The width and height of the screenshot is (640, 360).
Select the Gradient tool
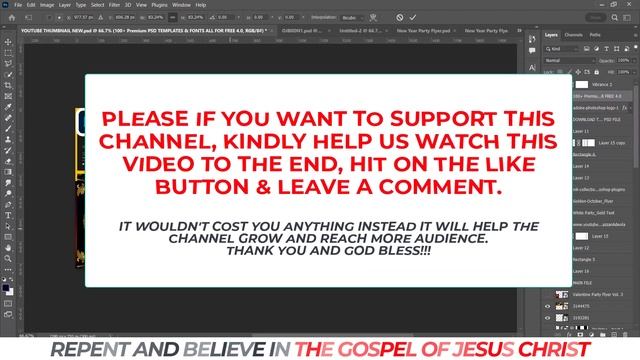[x=8, y=172]
